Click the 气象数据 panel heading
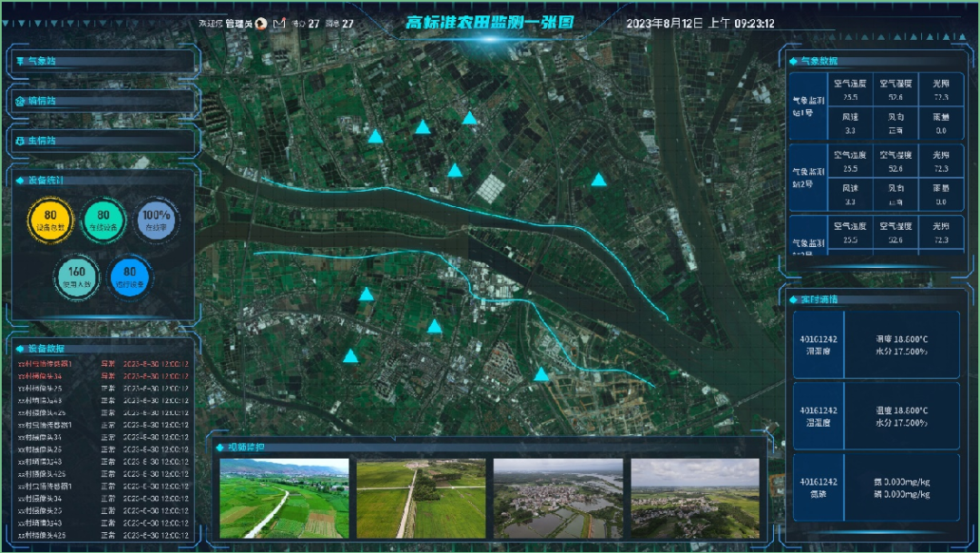980x553 pixels. 818,62
